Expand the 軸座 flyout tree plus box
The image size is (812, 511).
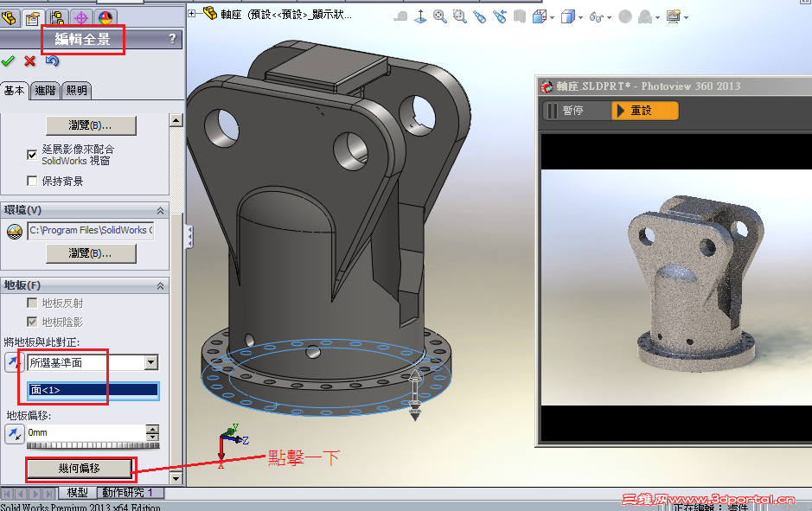192,14
